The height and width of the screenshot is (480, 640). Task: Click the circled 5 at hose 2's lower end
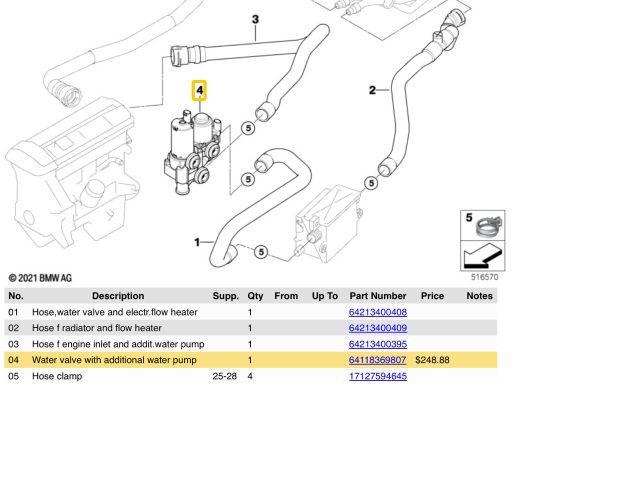(372, 183)
